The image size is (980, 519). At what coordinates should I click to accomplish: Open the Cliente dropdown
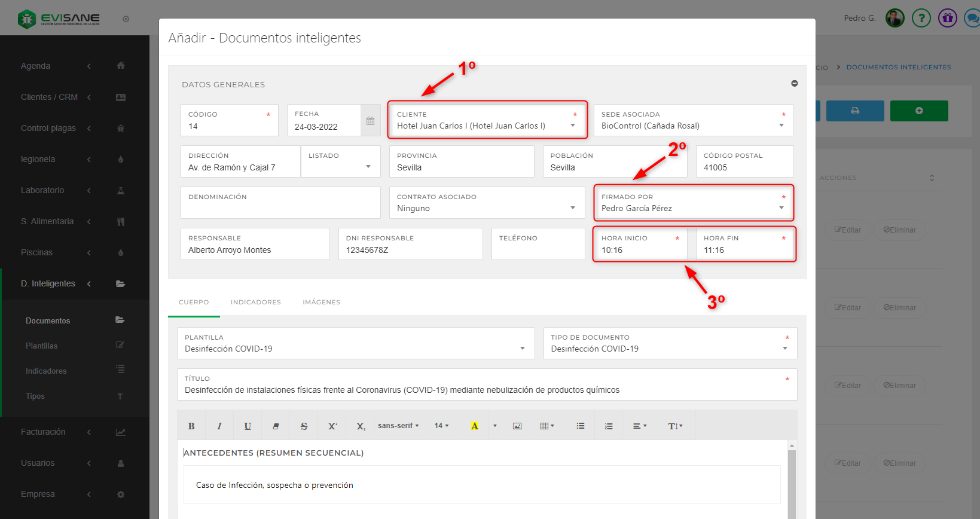point(487,126)
